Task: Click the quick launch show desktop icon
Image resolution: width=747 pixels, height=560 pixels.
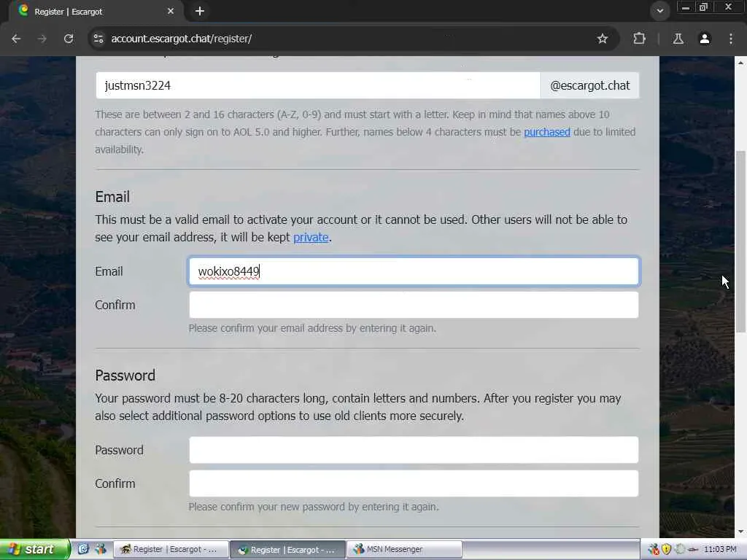Action: (x=83, y=549)
